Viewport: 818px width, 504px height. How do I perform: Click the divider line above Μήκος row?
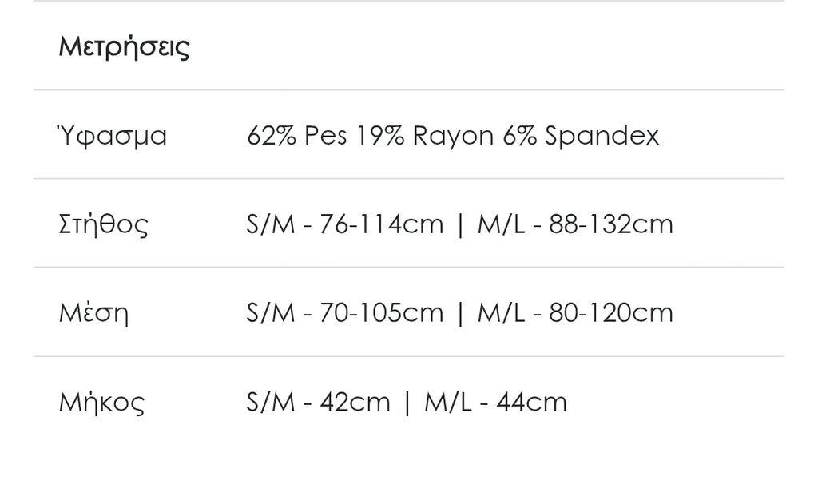coord(409,356)
